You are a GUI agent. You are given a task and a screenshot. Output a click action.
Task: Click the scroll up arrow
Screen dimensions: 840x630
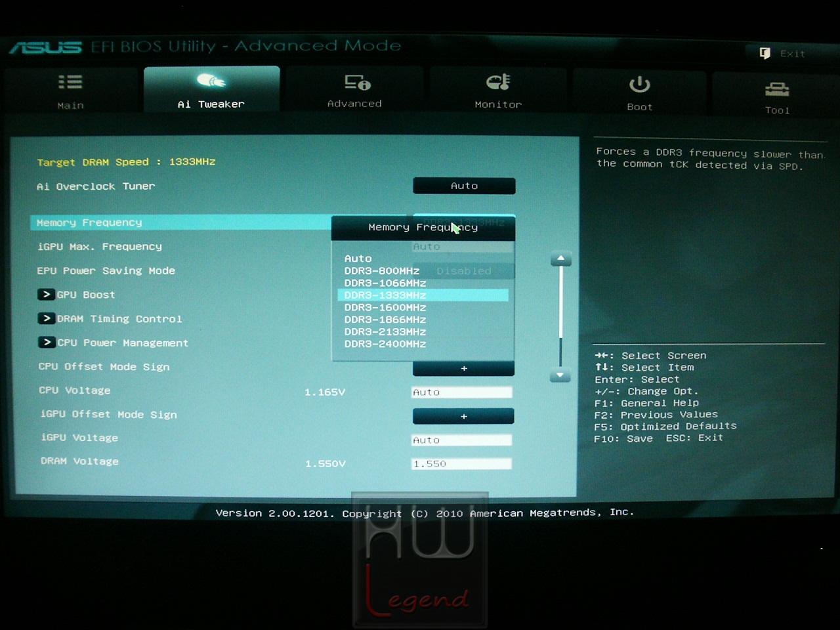[x=560, y=259]
